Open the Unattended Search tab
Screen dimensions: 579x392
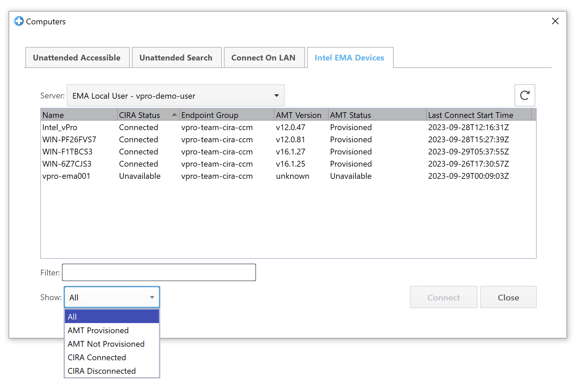pos(176,57)
